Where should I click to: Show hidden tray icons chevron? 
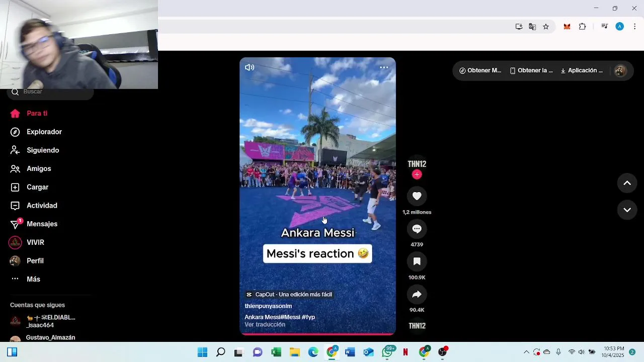526,352
